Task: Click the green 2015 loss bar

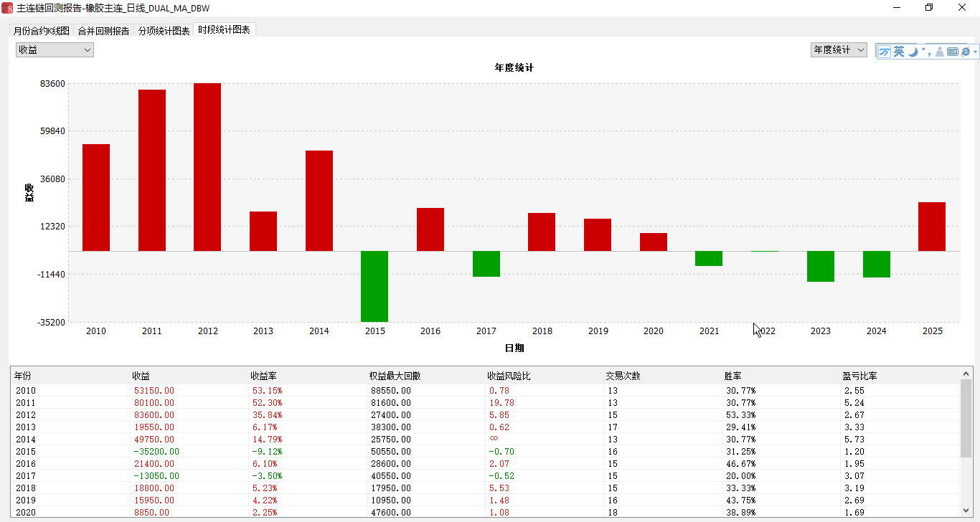Action: point(374,286)
